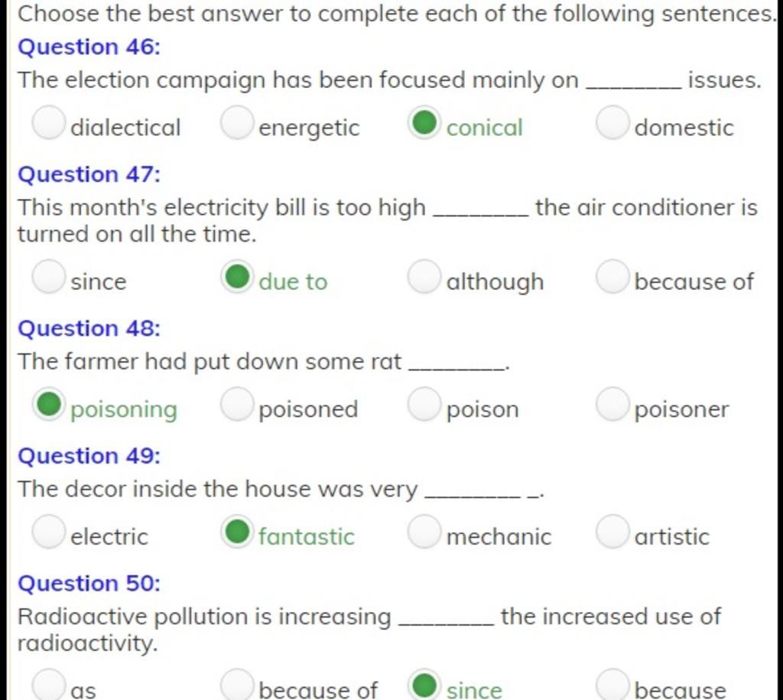
Task: Choose the 'due to' option
Action: pyautogui.click(x=237, y=276)
